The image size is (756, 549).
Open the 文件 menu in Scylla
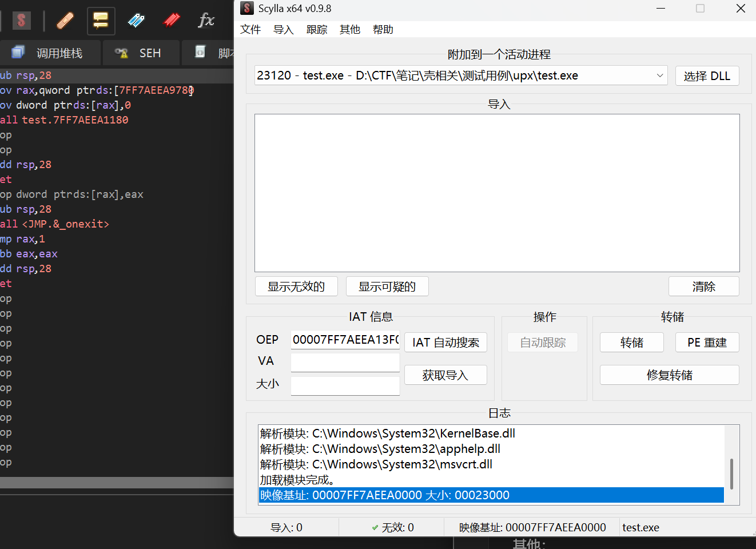tap(250, 30)
